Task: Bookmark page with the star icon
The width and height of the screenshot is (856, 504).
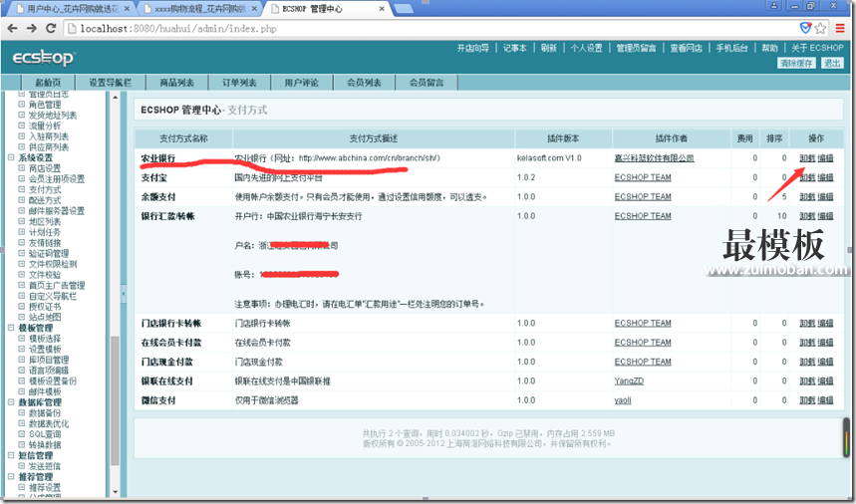Action: tap(820, 28)
